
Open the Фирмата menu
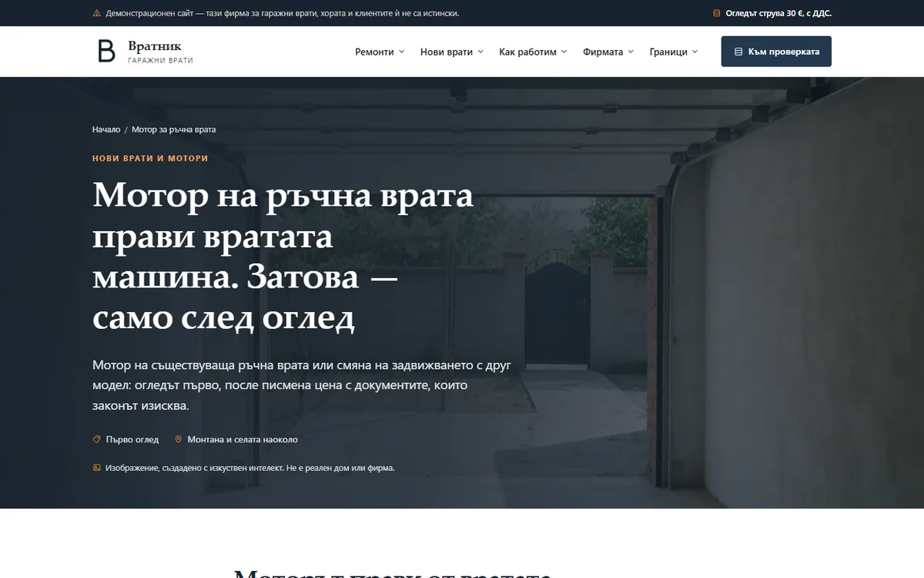pos(608,52)
